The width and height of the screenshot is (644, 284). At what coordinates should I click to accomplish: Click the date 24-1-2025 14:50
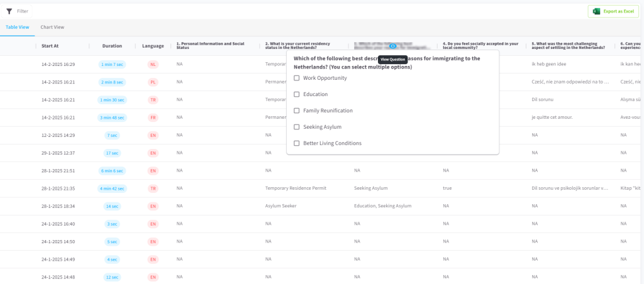(58, 241)
